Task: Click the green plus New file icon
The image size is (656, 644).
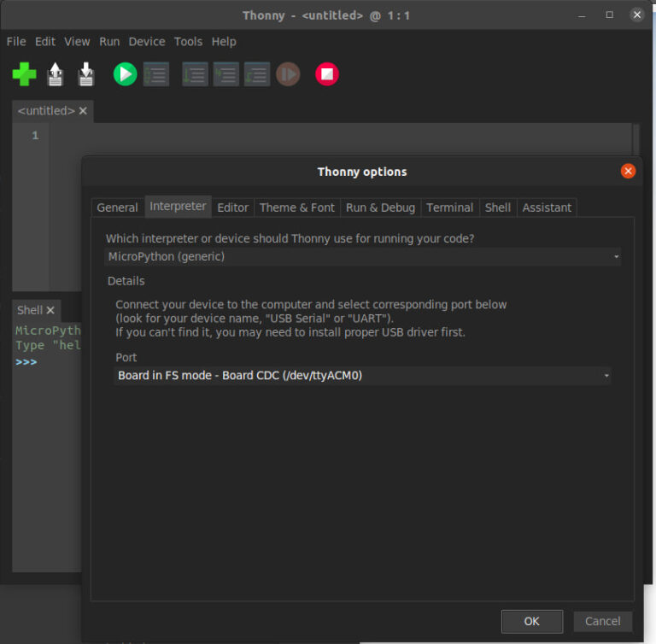Action: coord(24,74)
